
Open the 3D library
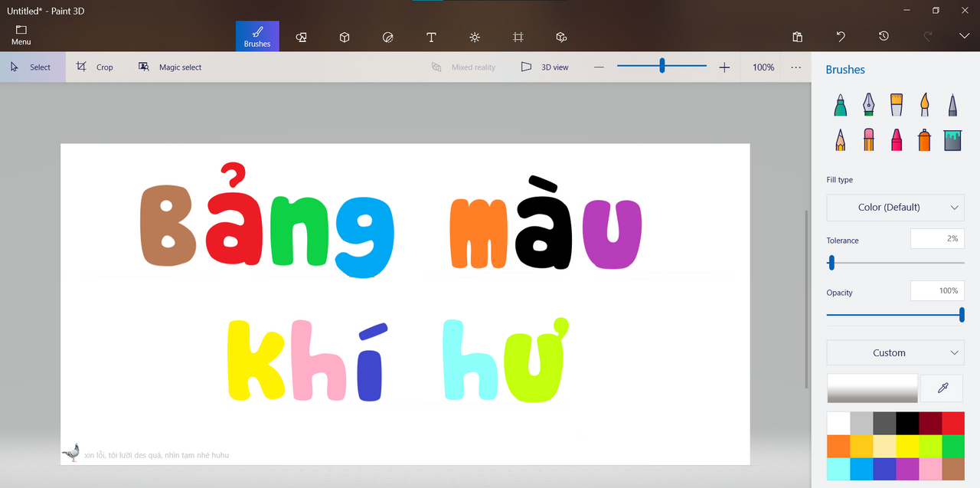[x=561, y=37]
